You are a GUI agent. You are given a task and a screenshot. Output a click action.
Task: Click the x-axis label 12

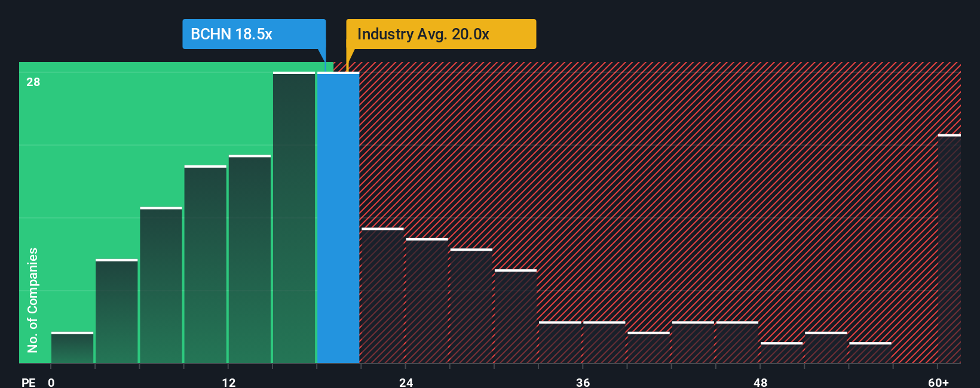point(229,382)
